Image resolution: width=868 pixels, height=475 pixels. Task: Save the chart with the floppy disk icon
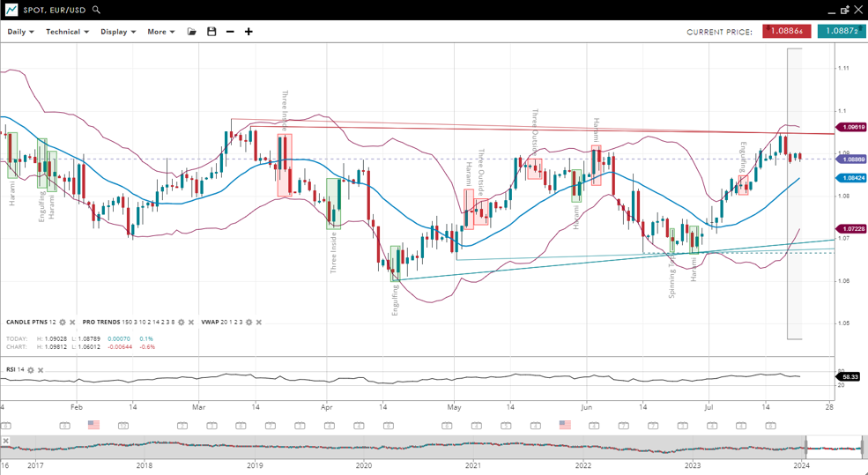(211, 32)
